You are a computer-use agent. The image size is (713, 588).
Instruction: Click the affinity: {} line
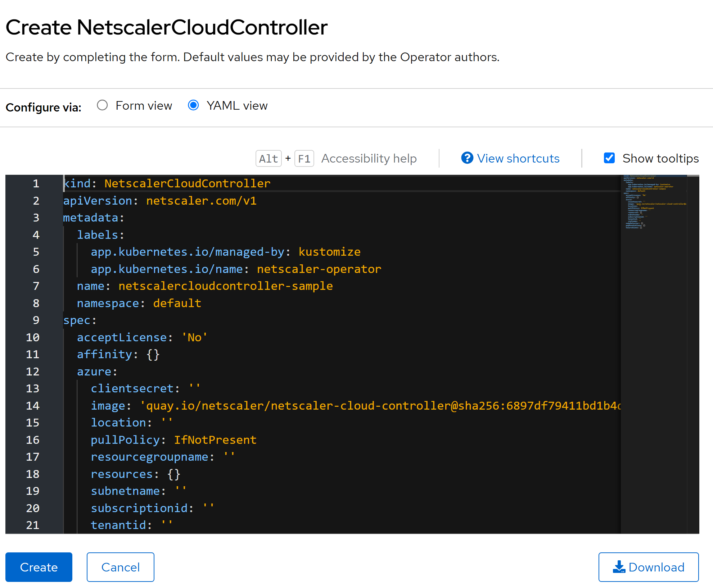(x=118, y=354)
